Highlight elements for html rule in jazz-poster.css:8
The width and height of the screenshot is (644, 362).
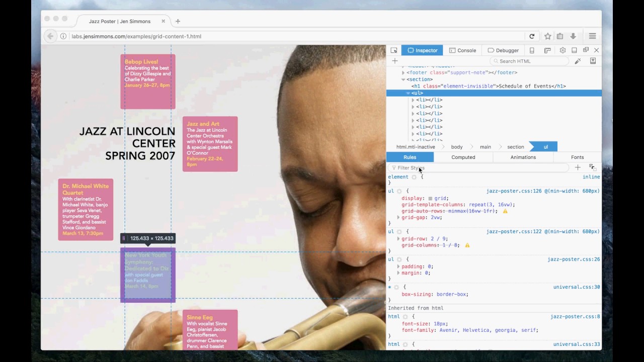405,317
